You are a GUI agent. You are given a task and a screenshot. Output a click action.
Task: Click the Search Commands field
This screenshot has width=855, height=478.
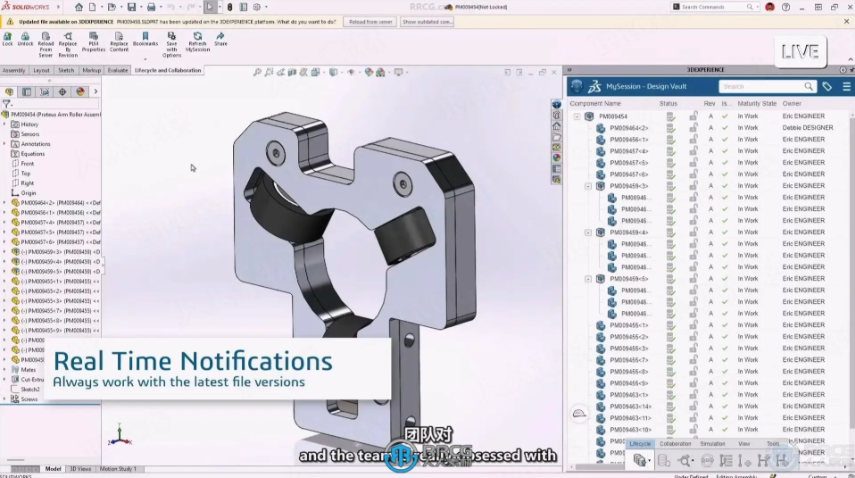click(715, 7)
